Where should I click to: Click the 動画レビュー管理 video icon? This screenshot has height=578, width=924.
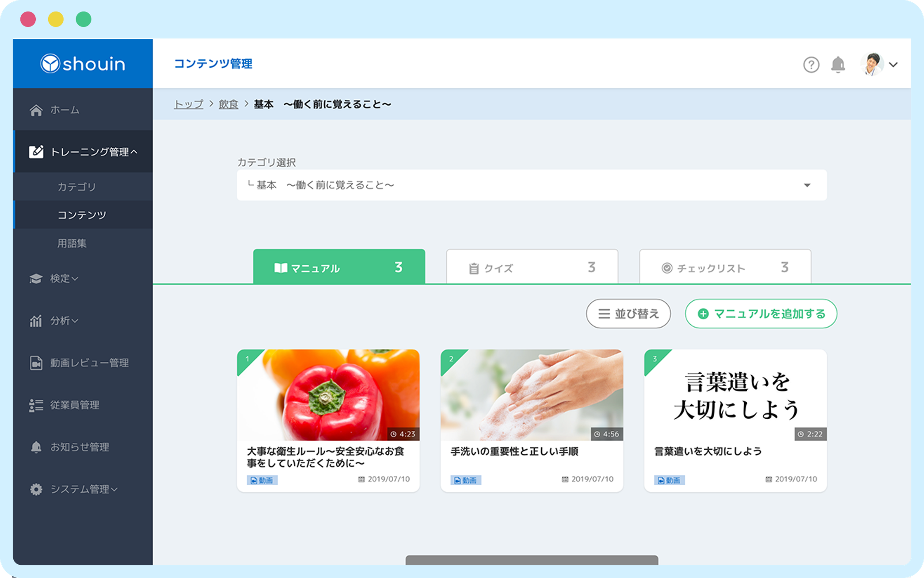click(36, 363)
